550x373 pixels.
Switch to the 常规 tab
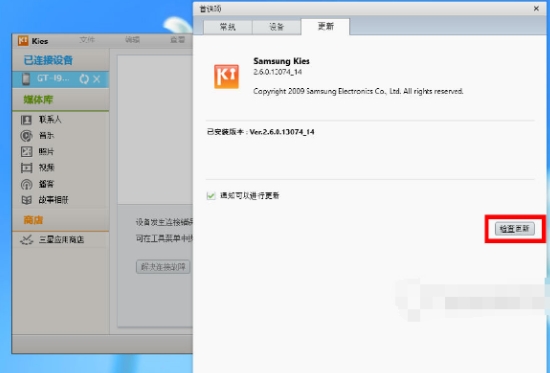click(x=228, y=27)
